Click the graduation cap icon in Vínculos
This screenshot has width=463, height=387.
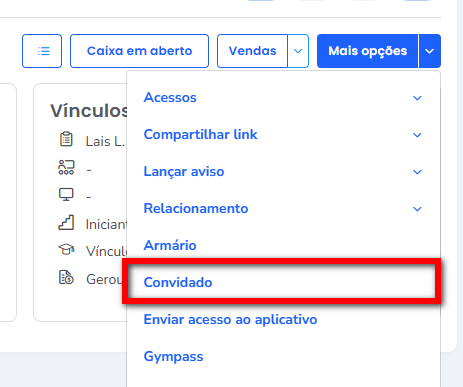(x=66, y=250)
